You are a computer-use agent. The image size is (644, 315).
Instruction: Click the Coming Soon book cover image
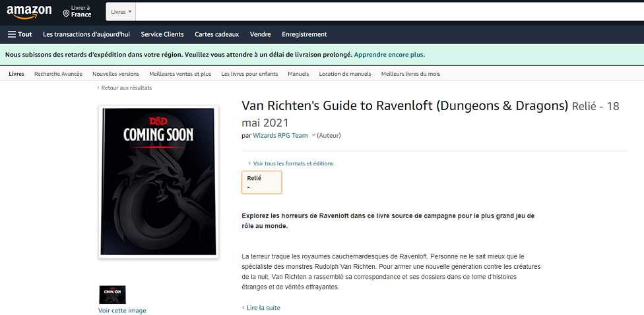[158, 182]
